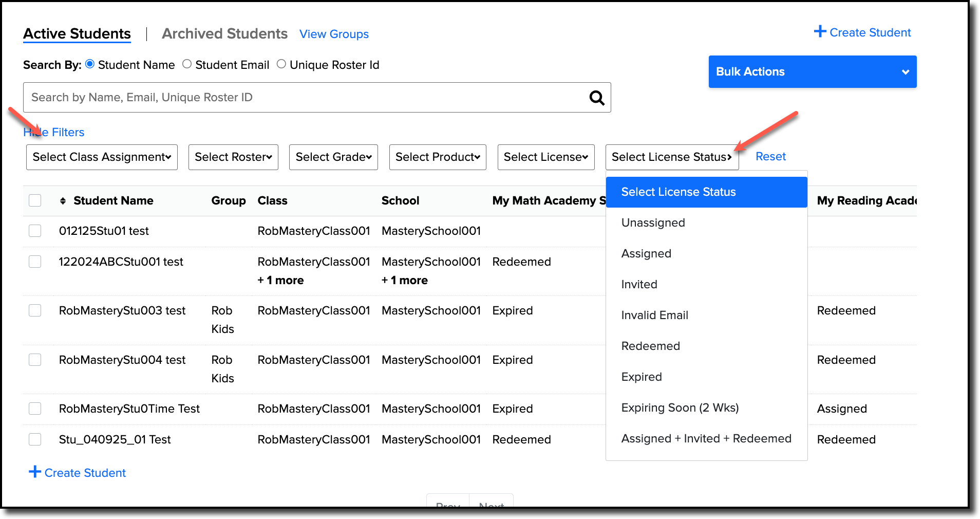Select Unassigned license status option
Viewport: 980px width, 519px height.
pyautogui.click(x=653, y=222)
